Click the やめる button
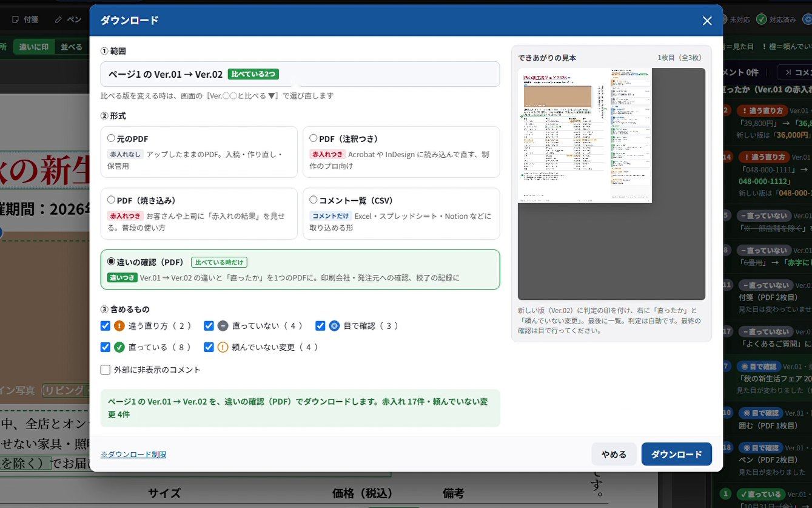The image size is (812, 508). (x=614, y=454)
